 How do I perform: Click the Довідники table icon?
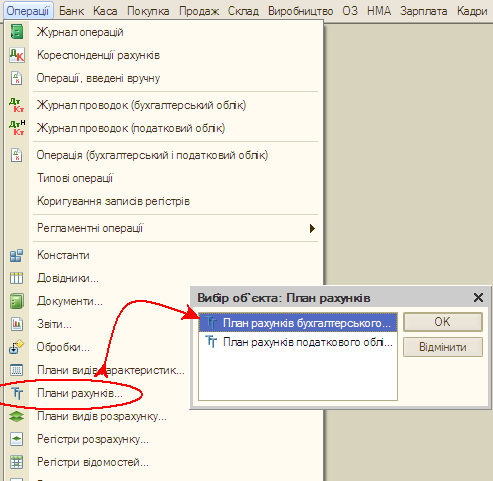(x=16, y=278)
